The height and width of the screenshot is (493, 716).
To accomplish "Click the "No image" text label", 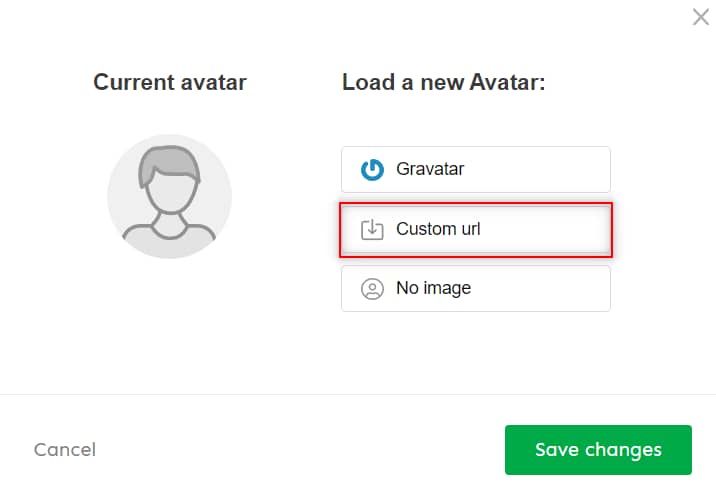I will (433, 289).
